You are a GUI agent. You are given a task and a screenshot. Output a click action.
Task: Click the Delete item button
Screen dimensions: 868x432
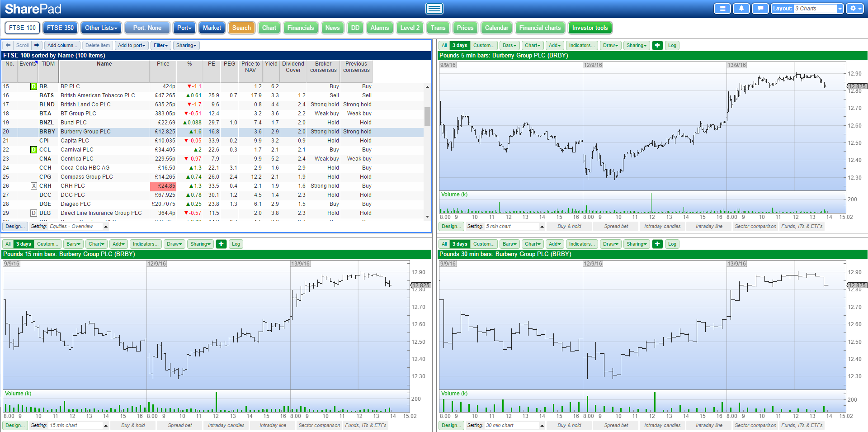click(98, 45)
